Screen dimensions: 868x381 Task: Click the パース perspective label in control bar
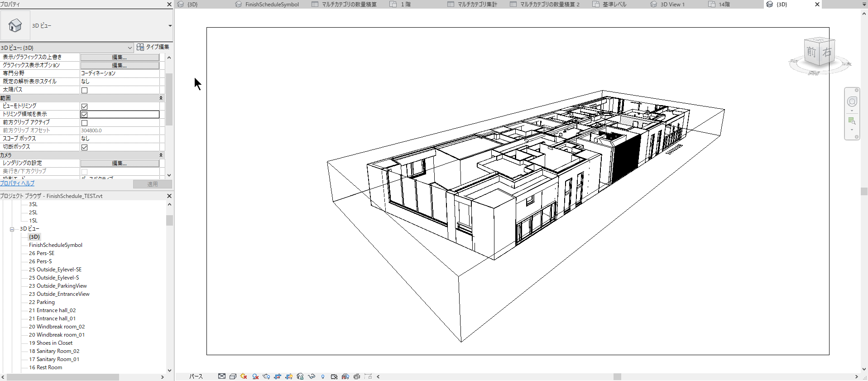click(x=196, y=376)
